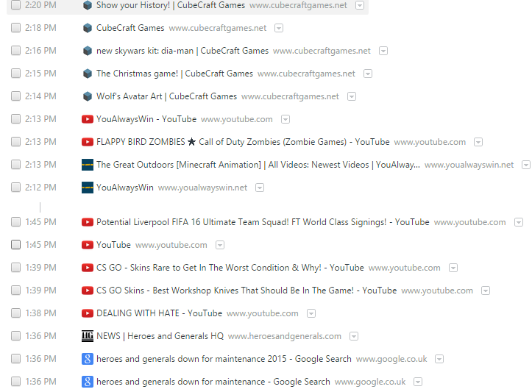532x392 pixels.
Task: Tick the checkbox beside 2:15 PM
Action: pos(15,73)
